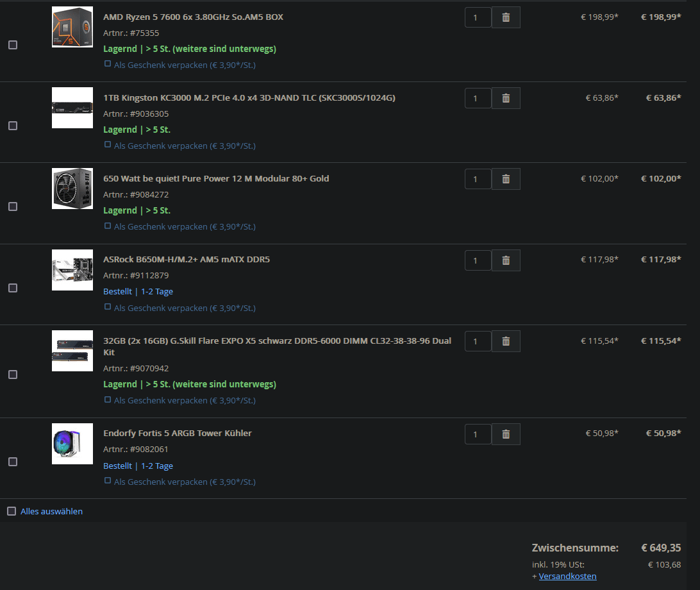Toggle gift wrap for be quiet! PSU
Screen dimensions: 700x590
(108, 226)
